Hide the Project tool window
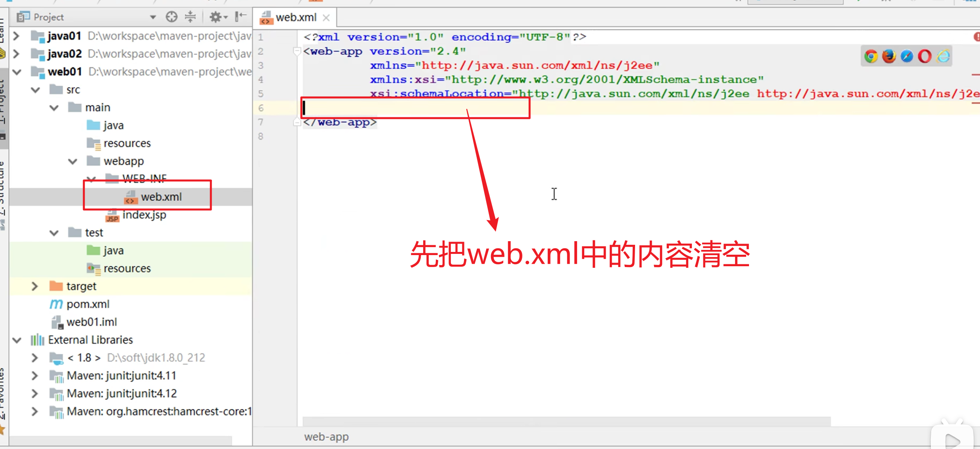This screenshot has height=449, width=980. pos(240,17)
